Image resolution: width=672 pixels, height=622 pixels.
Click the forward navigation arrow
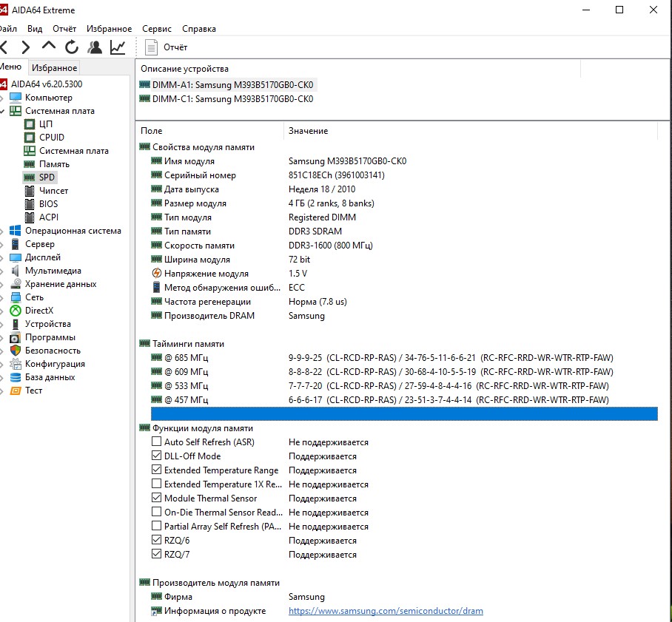pyautogui.click(x=26, y=47)
